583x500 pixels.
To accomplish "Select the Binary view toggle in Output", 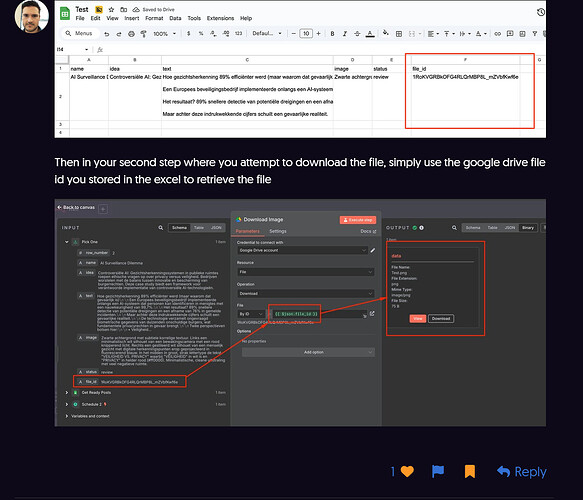I will [528, 228].
